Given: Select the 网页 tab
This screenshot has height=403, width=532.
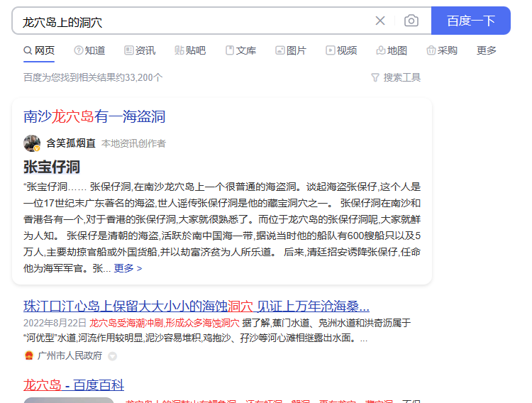Looking at the screenshot, I should tap(39, 50).
